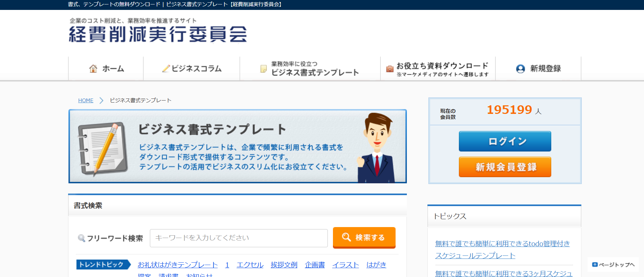This screenshot has width=644, height=277.
Task: Click the document icon beside ビジネス書式テンプレート
Action: [x=263, y=69]
